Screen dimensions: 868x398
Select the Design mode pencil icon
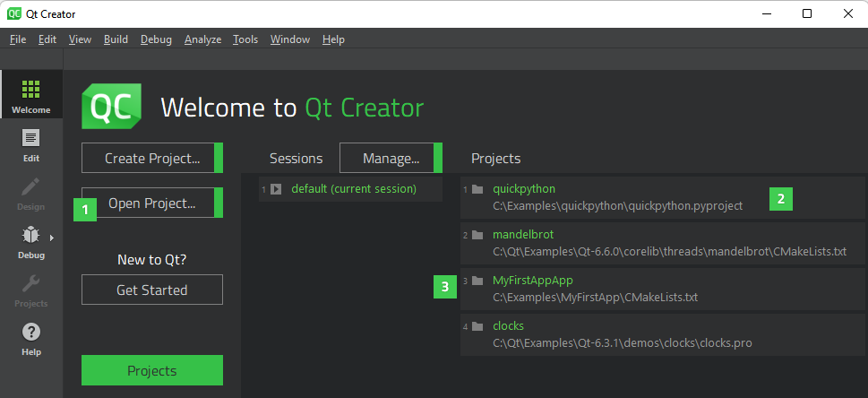[x=31, y=187]
